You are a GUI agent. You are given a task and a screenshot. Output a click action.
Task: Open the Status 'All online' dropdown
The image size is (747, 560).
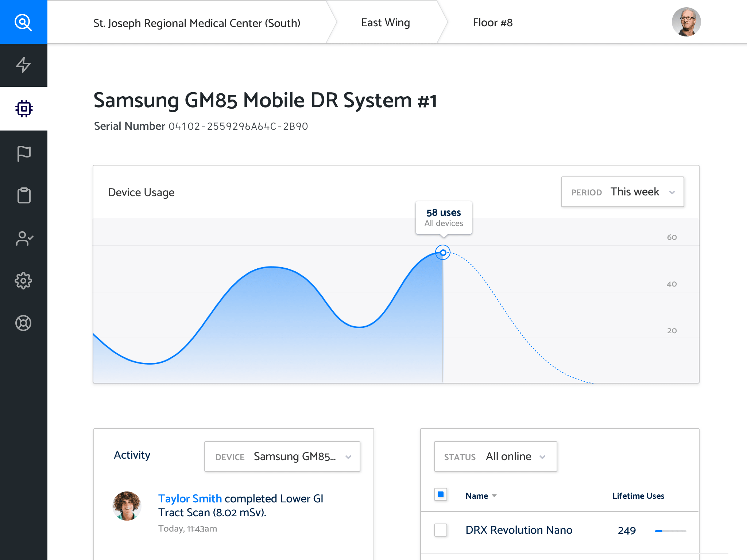point(495,456)
